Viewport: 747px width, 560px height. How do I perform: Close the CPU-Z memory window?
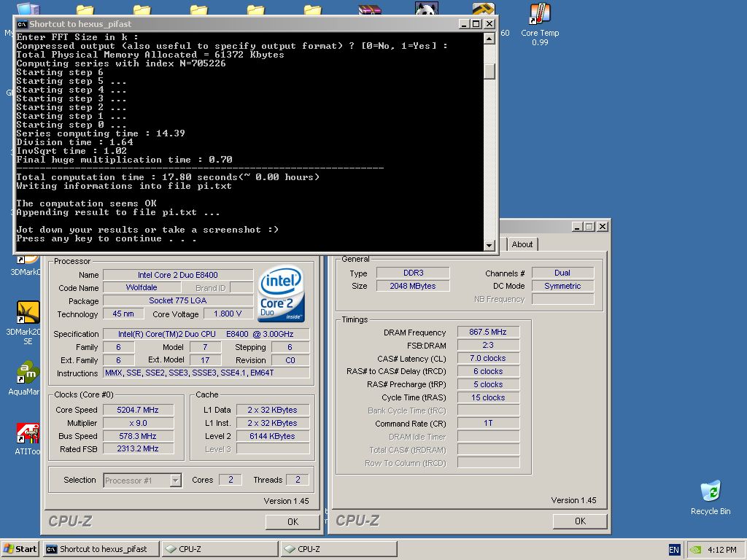(603, 227)
